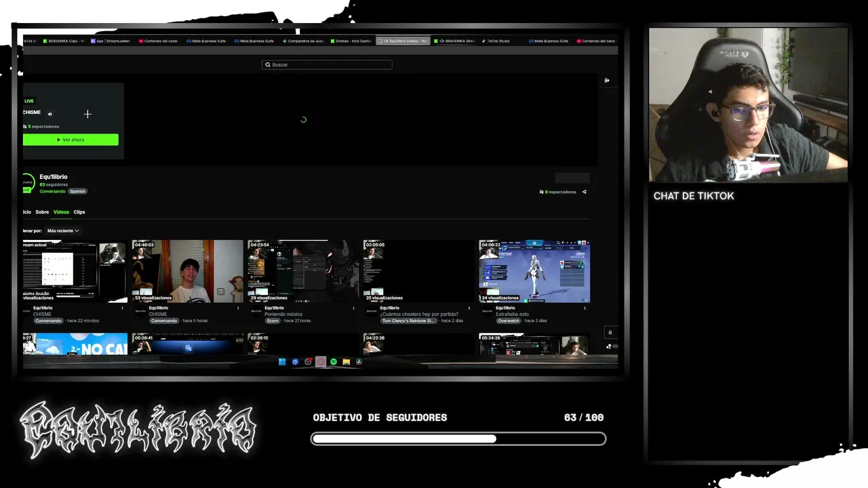
Task: Mute the live CHISME preview volume icon
Action: tap(50, 114)
